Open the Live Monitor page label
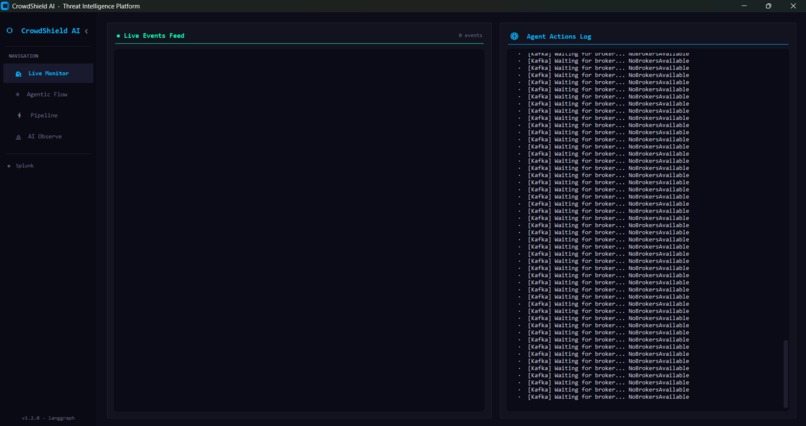The width and height of the screenshot is (806, 426). click(x=48, y=73)
